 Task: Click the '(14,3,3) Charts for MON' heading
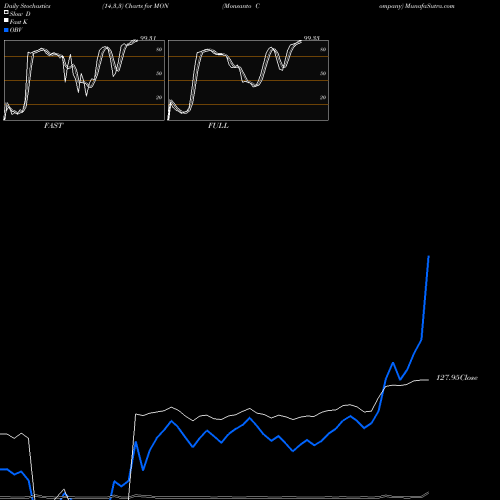135,6
